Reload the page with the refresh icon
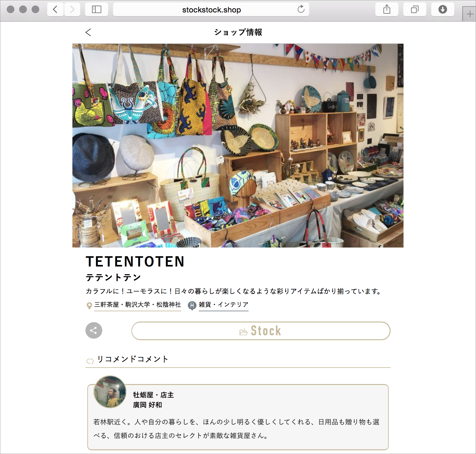Screen dimensions: 476x454 click(301, 9)
